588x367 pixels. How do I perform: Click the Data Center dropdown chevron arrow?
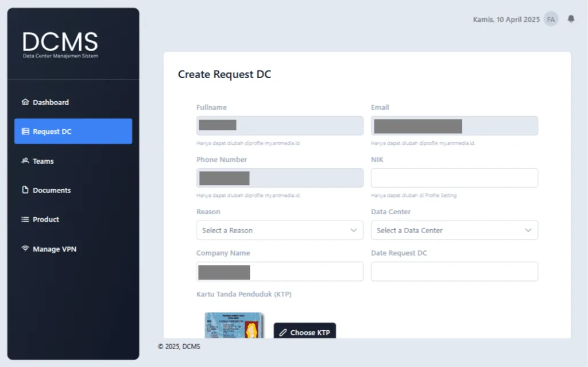[528, 230]
